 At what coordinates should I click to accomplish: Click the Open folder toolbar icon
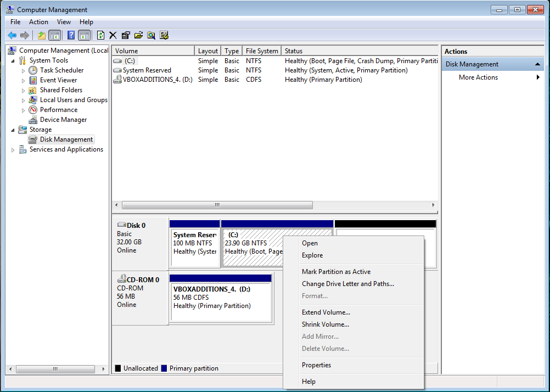(x=138, y=35)
